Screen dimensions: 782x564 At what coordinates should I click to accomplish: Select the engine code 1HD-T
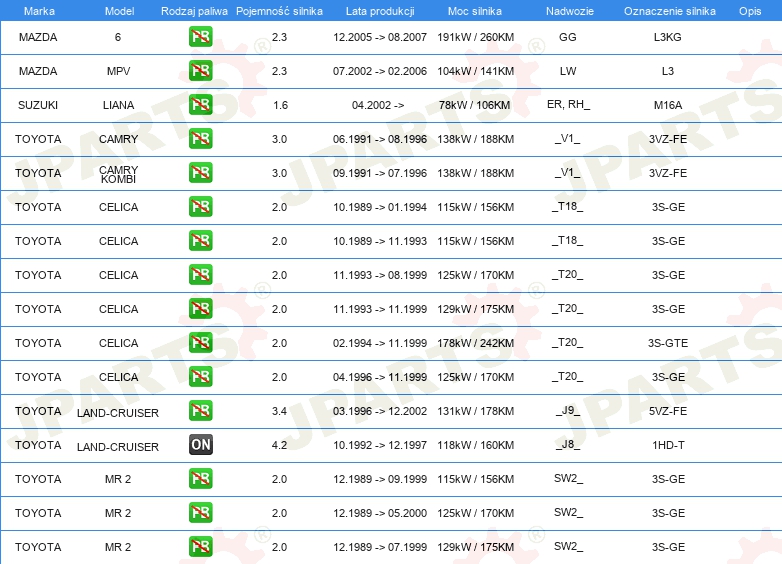pyautogui.click(x=668, y=445)
